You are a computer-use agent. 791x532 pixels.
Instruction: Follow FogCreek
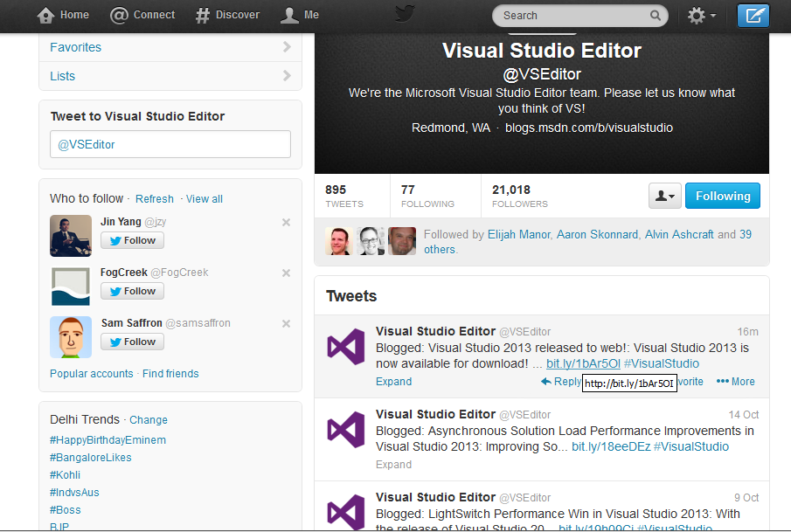click(x=132, y=292)
